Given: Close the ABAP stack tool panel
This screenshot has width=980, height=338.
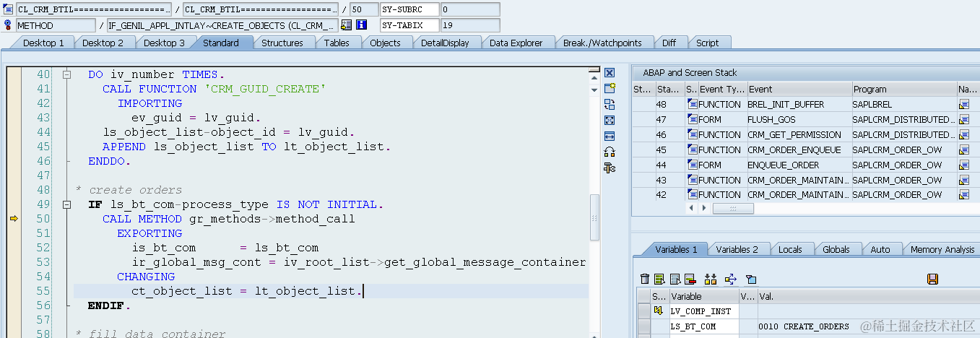Looking at the screenshot, I should click(x=610, y=73).
